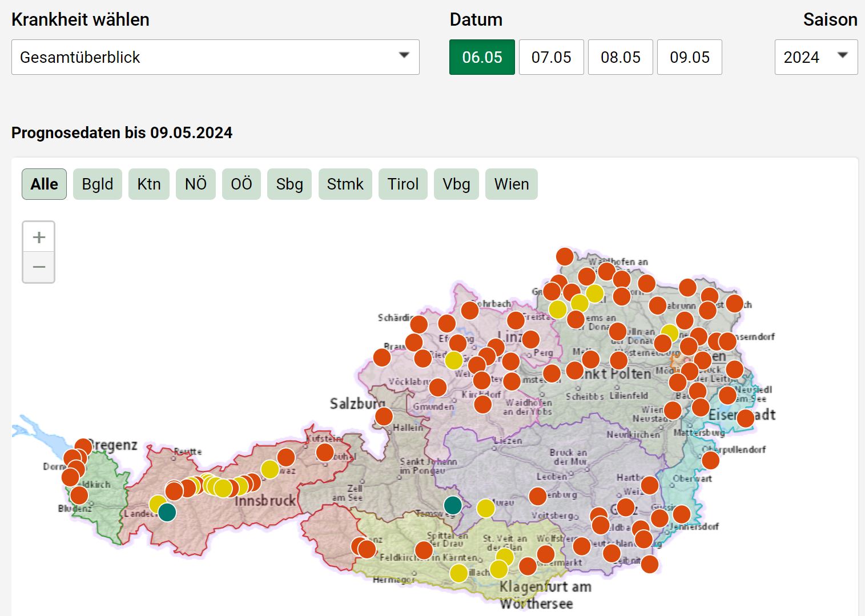Select date 08.05
This screenshot has width=865, height=616.
pos(620,57)
